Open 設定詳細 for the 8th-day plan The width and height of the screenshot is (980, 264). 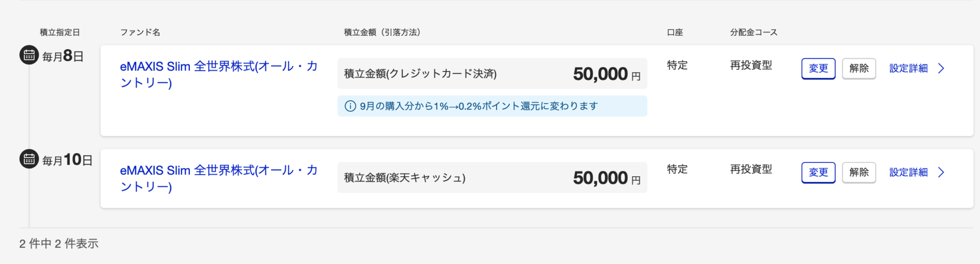[909, 68]
